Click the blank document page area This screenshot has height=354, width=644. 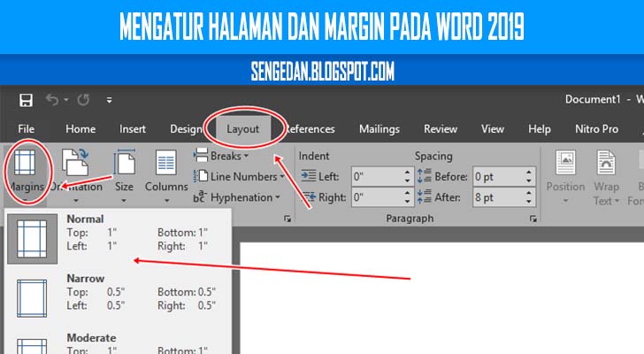click(x=441, y=298)
